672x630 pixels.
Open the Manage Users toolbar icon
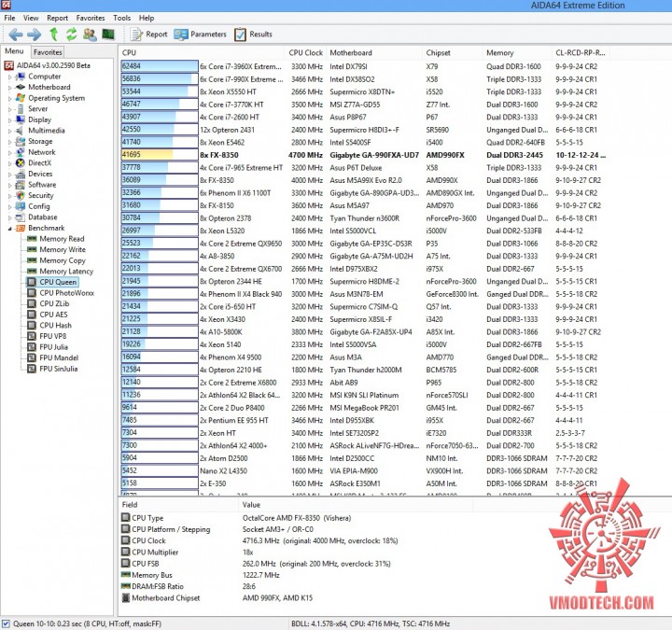90,35
